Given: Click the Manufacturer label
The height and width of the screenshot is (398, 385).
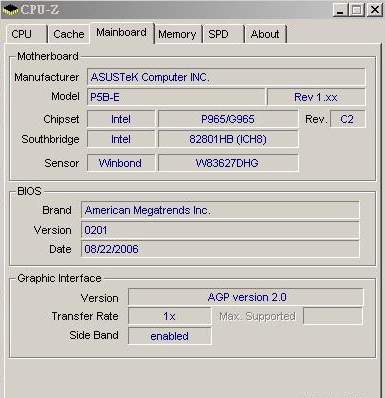Looking at the screenshot, I should pyautogui.click(x=47, y=77).
